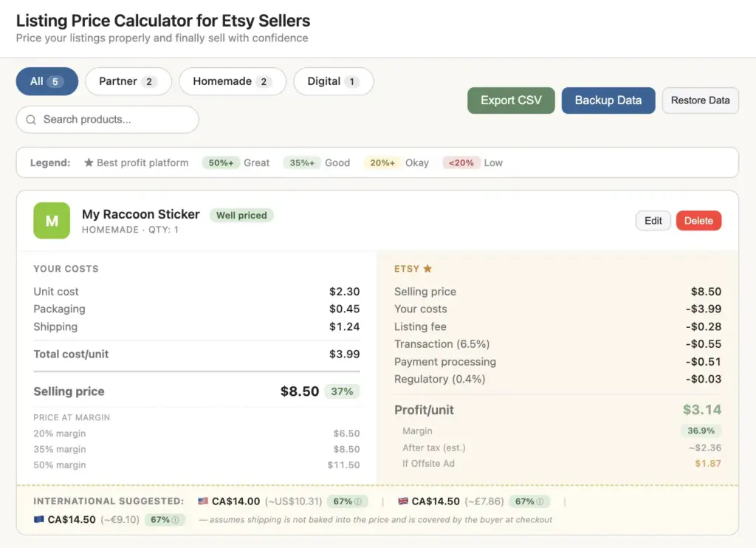The width and height of the screenshot is (756, 548).
Task: Click the star next to ETSY heading
Action: [427, 268]
